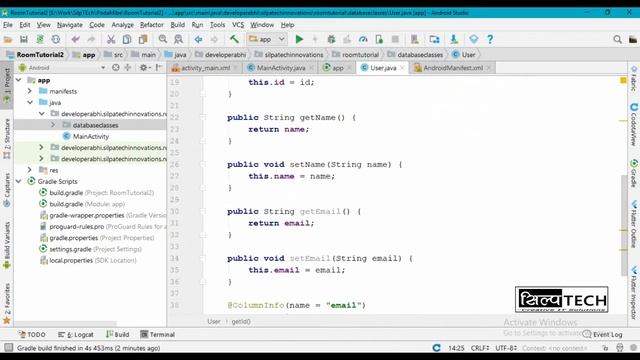Expand the databaseclasses package arrow
Screen dimensions: 640x360
(53, 125)
